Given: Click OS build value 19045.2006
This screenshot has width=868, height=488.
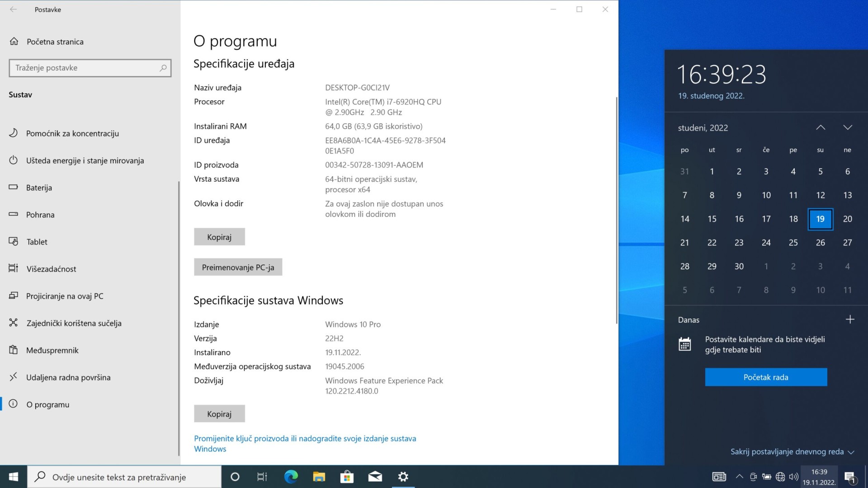Looking at the screenshot, I should point(344,366).
